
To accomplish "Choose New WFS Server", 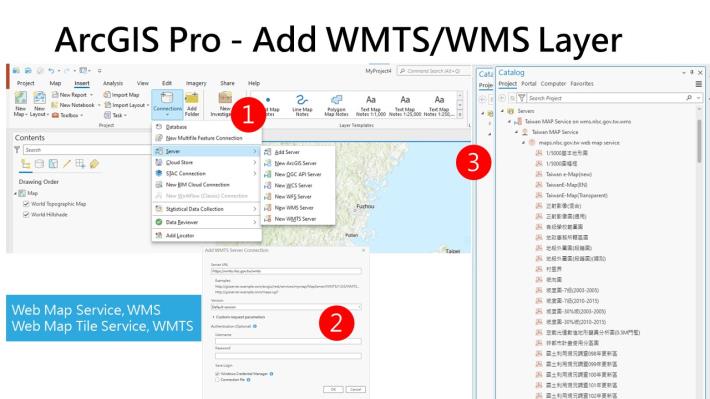I will click(298, 197).
